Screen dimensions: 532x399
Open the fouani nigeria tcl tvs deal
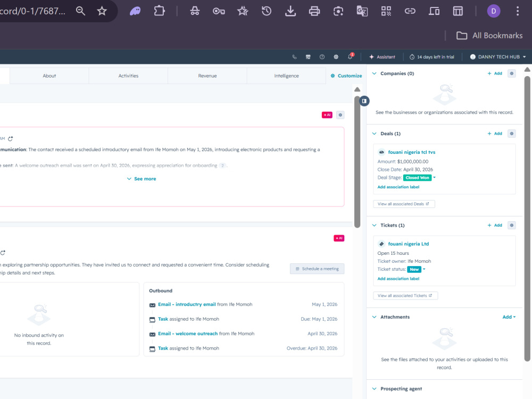pyautogui.click(x=412, y=152)
